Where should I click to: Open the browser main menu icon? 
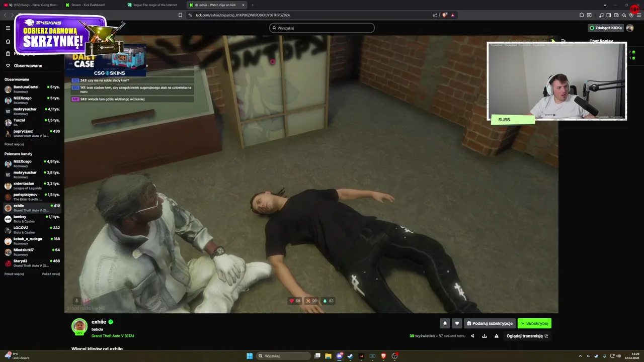(639, 15)
